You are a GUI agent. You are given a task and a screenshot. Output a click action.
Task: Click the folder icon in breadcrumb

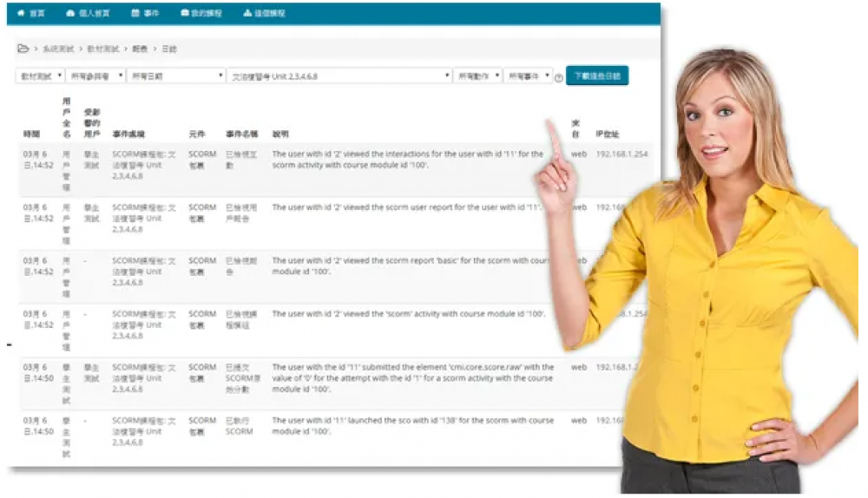pos(23,49)
